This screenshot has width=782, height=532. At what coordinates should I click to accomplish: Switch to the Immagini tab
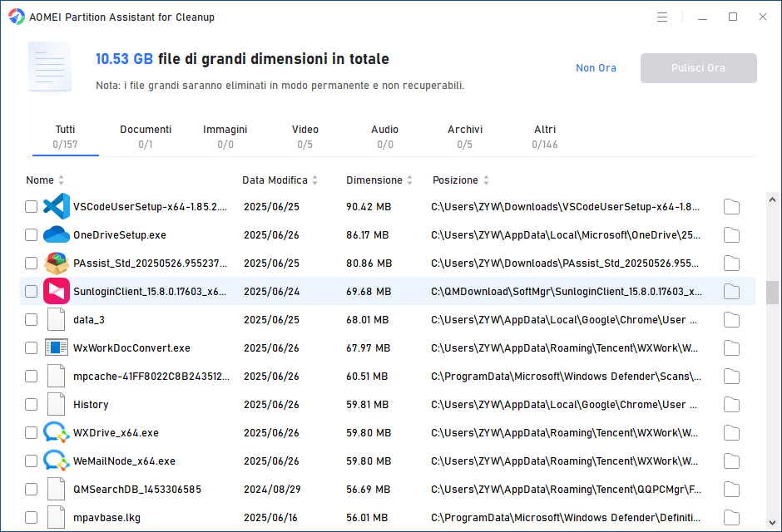pos(225,137)
